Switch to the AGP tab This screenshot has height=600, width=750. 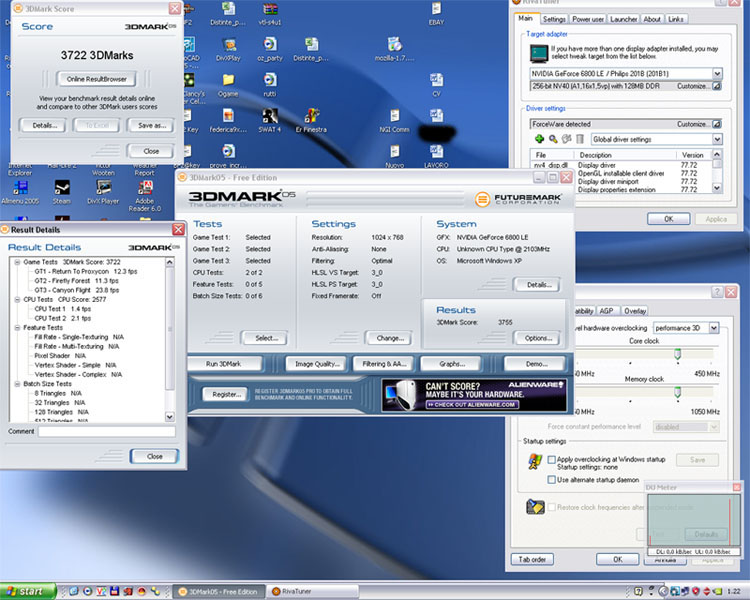coord(607,311)
